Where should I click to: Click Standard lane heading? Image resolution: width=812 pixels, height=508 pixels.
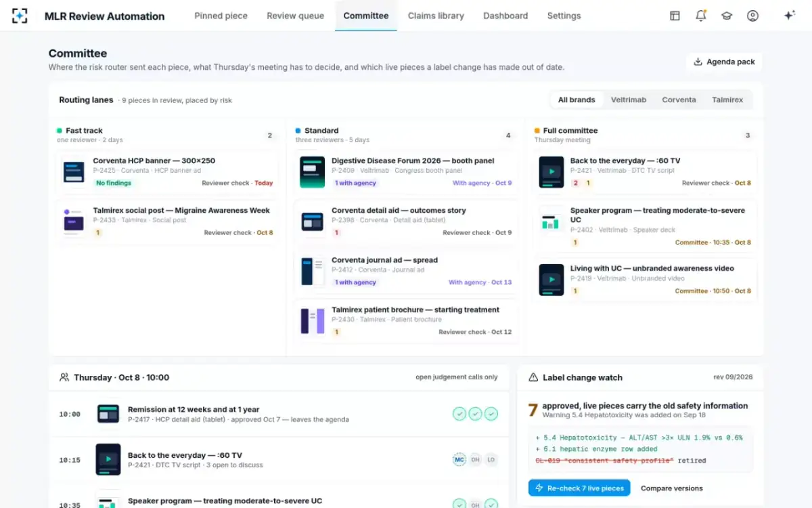(321, 131)
